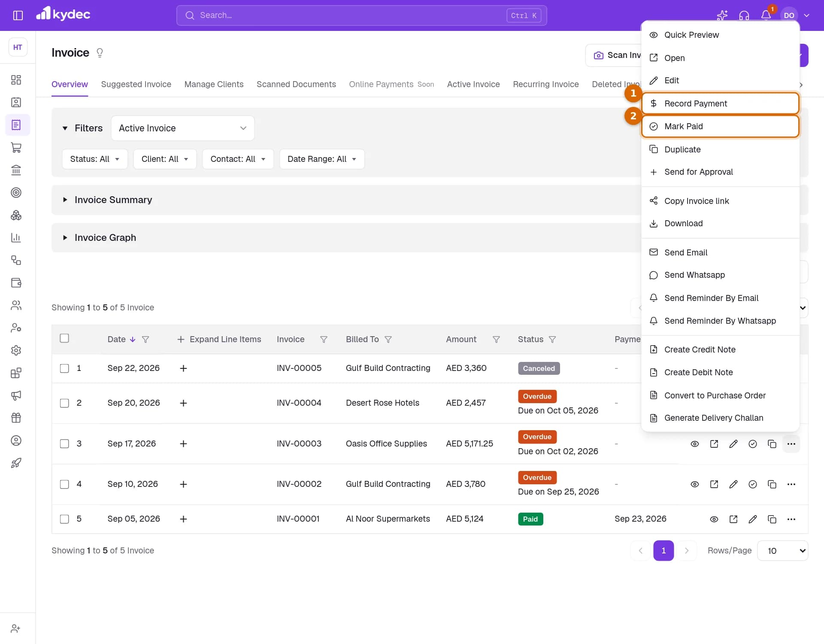Open INV-00001 in new window icon

(733, 519)
